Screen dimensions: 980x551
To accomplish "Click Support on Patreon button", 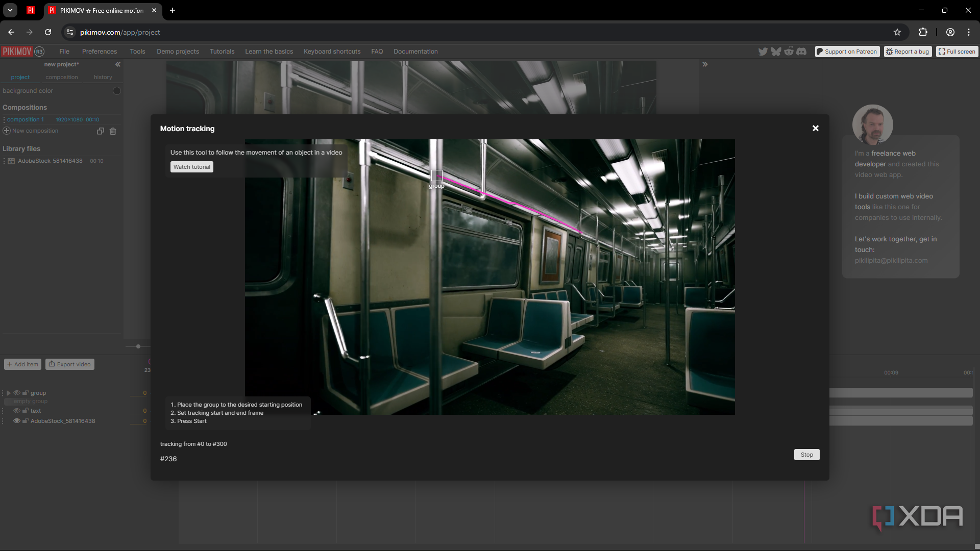I will pyautogui.click(x=847, y=52).
